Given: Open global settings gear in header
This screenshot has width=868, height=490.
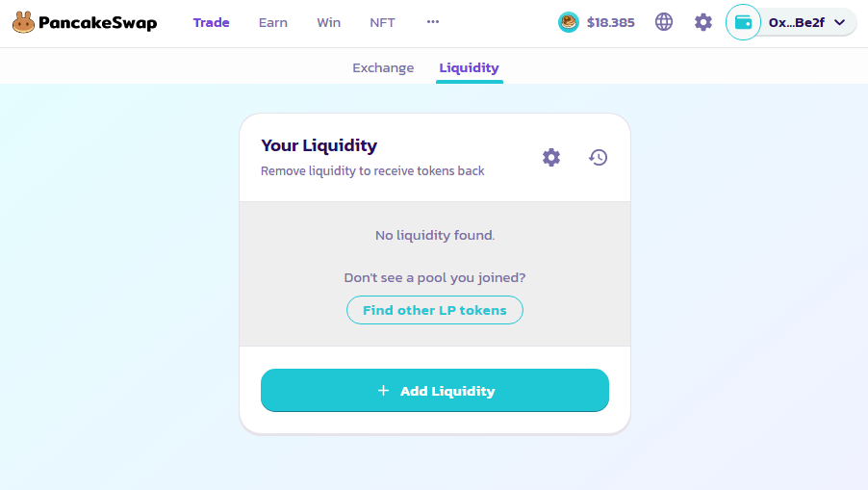Looking at the screenshot, I should click(703, 22).
